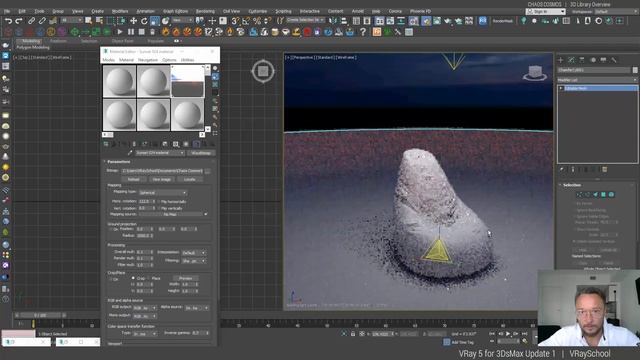Click the VRayBitmap type button

[x=201, y=153]
